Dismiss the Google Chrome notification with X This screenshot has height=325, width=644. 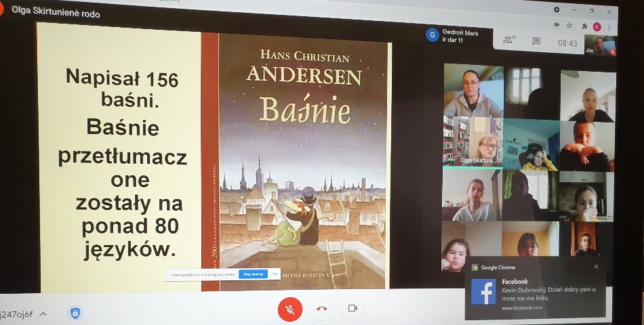click(596, 267)
